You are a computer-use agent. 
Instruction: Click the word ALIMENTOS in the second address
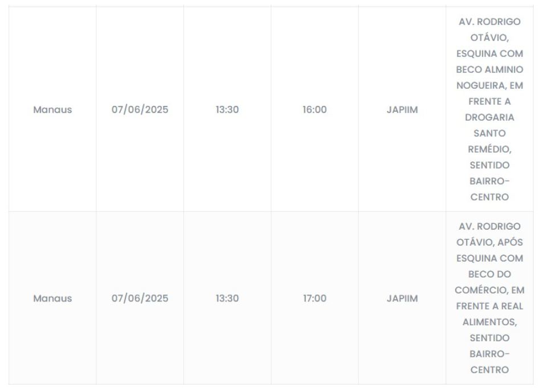coord(488,322)
